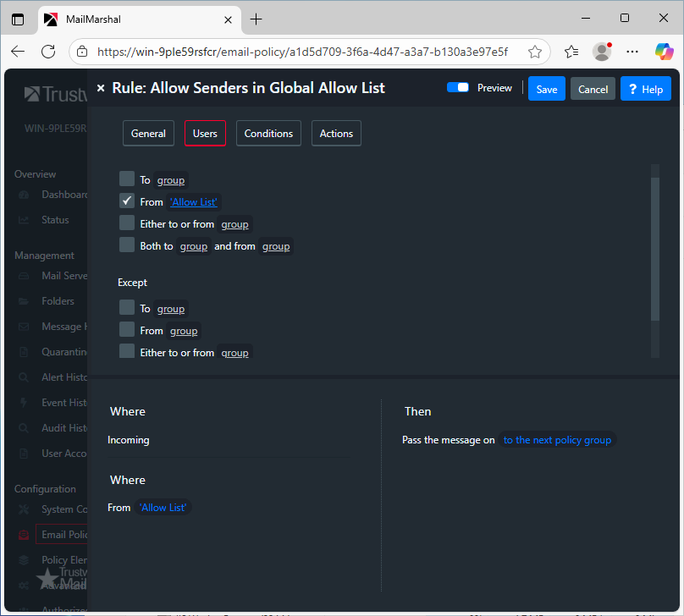Open Copilot icon in browser toolbar
The width and height of the screenshot is (684, 616).
664,52
